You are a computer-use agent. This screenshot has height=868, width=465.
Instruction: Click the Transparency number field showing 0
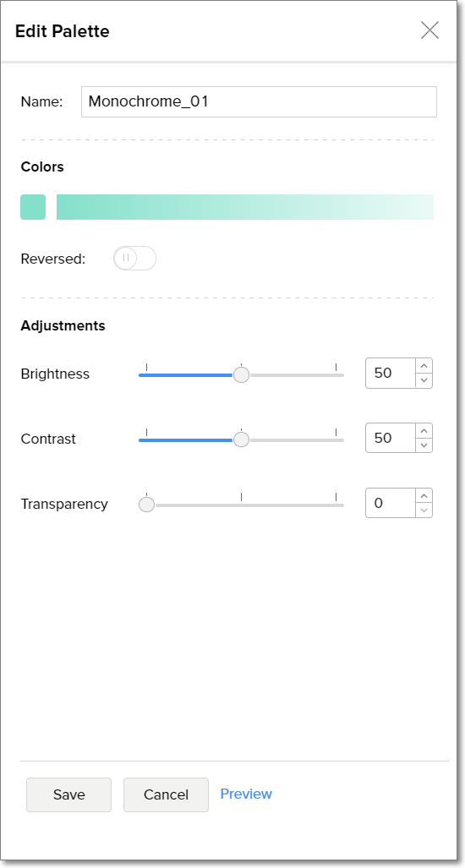[391, 503]
